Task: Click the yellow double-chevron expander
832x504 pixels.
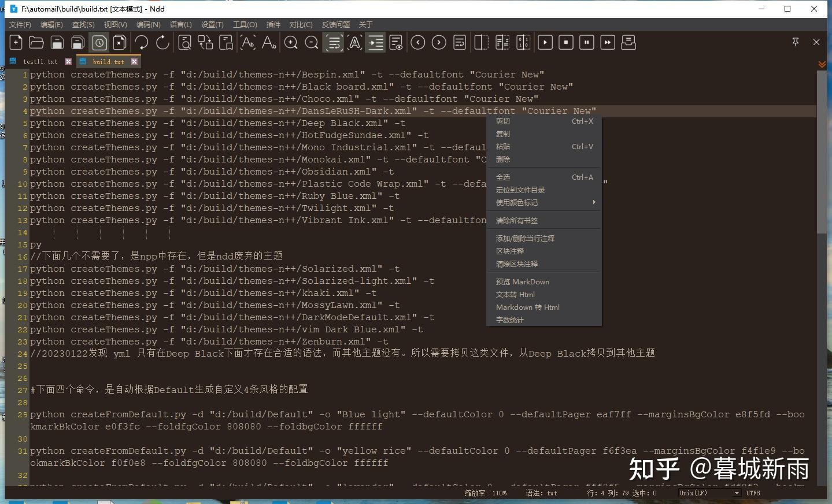Action: 822,64
